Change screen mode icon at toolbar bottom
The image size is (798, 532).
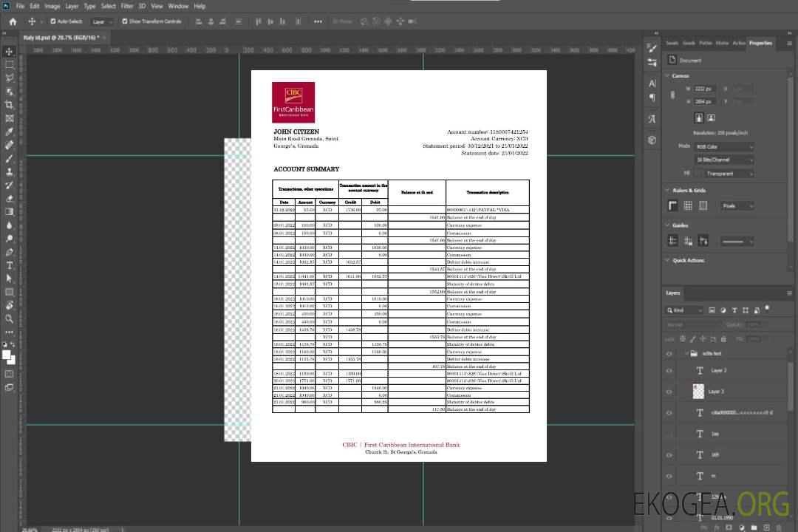(x=9, y=387)
